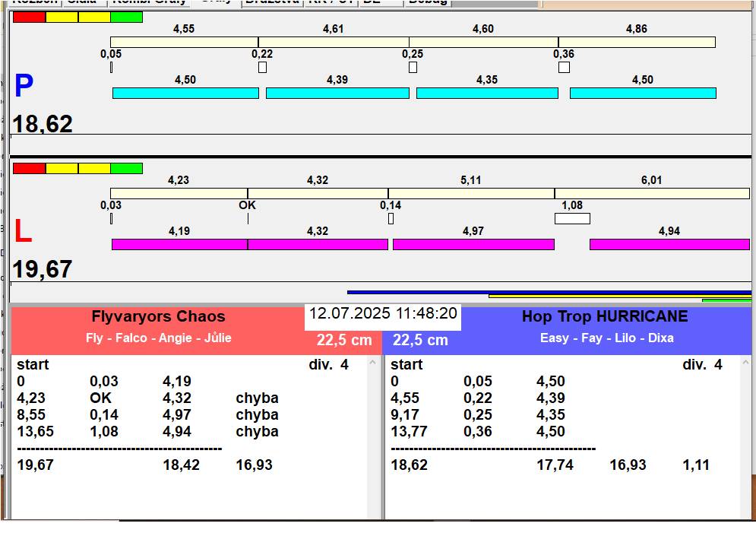Click the Hop Trop HURRICANE team header

[x=605, y=316]
